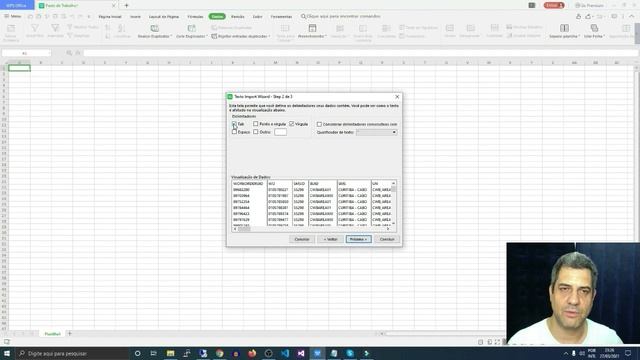This screenshot has height=360, width=640.
Task: Click the Preenchimento icon
Action: click(312, 28)
